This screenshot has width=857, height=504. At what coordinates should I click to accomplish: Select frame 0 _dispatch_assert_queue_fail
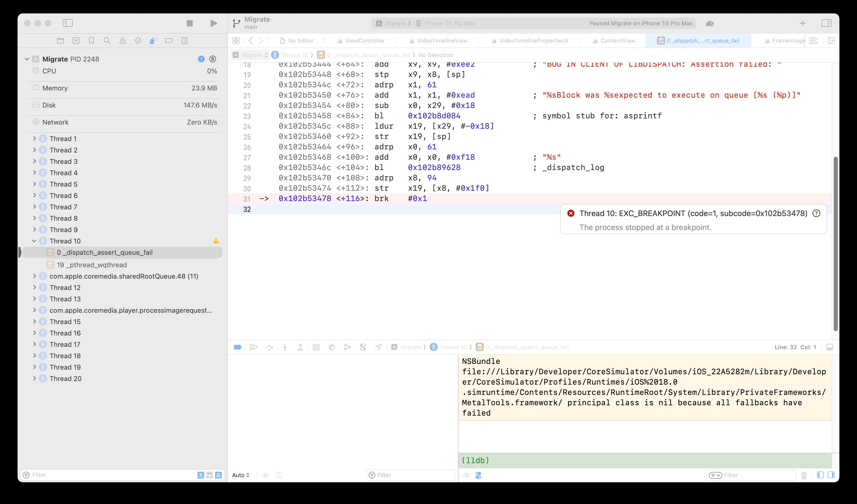pyautogui.click(x=123, y=252)
